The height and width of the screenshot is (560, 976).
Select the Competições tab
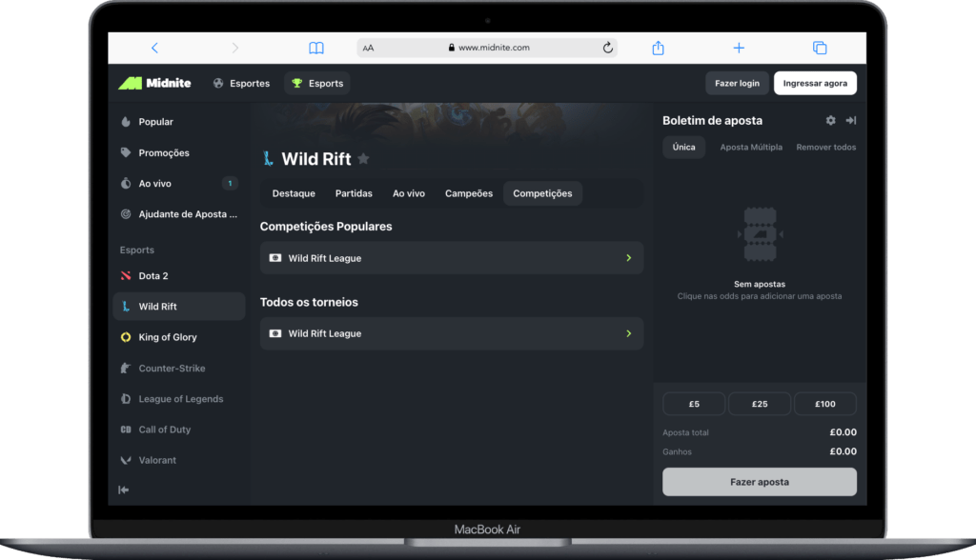[542, 193]
